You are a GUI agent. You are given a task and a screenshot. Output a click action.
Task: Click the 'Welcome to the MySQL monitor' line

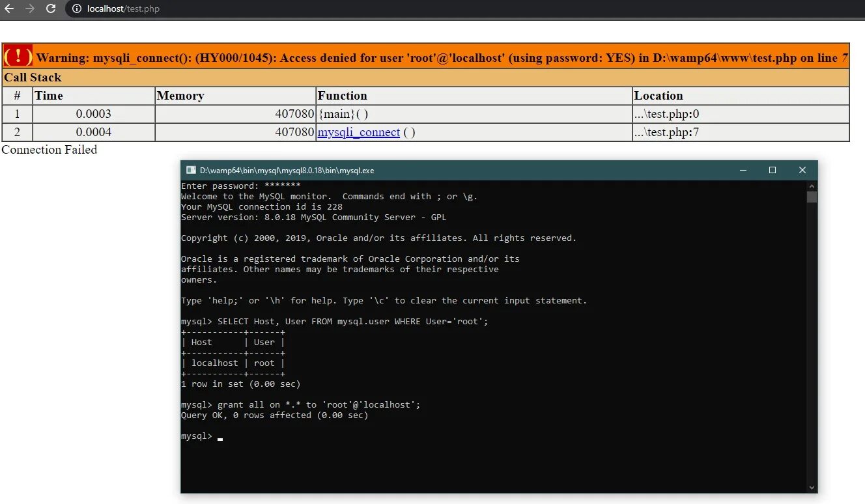[329, 197]
